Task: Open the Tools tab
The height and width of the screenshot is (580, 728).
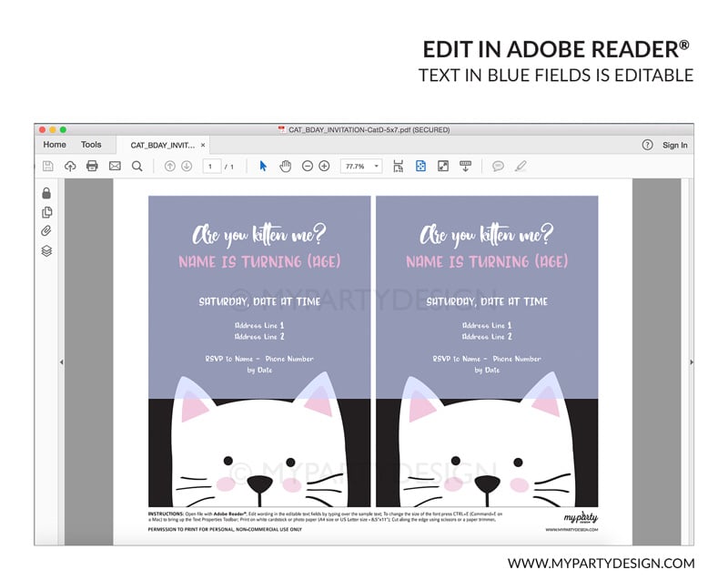Action: pyautogui.click(x=91, y=145)
